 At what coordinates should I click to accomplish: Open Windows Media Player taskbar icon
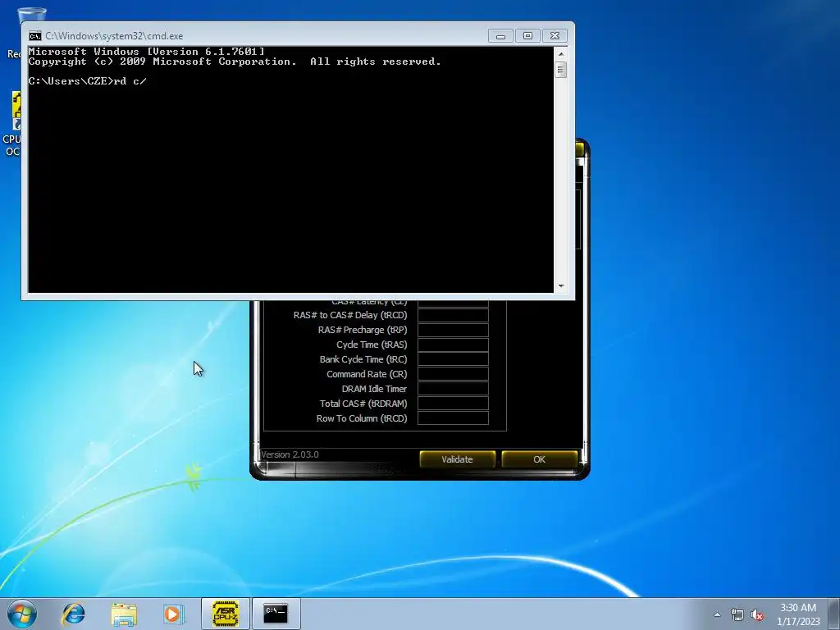pyautogui.click(x=173, y=614)
